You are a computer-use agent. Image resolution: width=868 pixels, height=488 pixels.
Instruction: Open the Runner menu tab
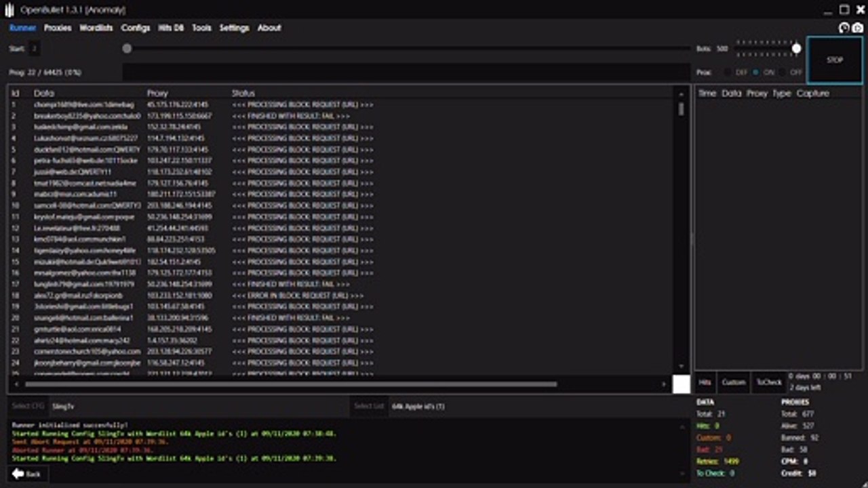(x=23, y=28)
